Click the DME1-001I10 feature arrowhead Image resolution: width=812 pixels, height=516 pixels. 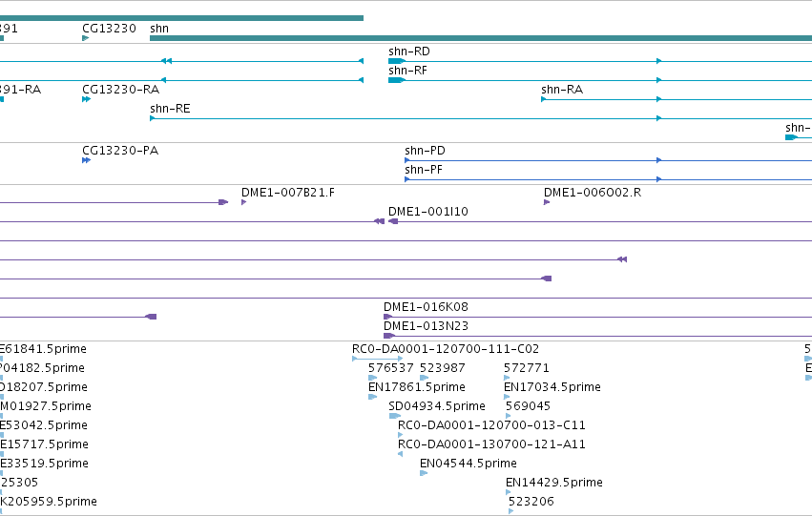393,221
